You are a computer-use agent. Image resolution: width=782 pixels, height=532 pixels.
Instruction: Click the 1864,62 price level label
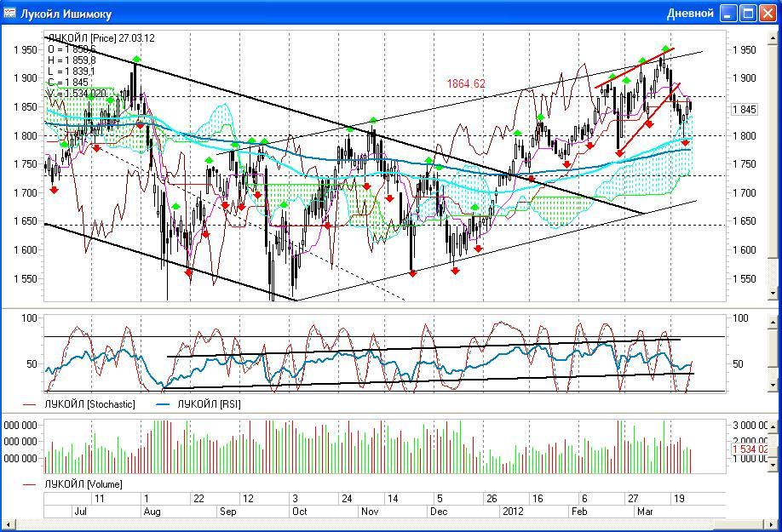coord(466,83)
